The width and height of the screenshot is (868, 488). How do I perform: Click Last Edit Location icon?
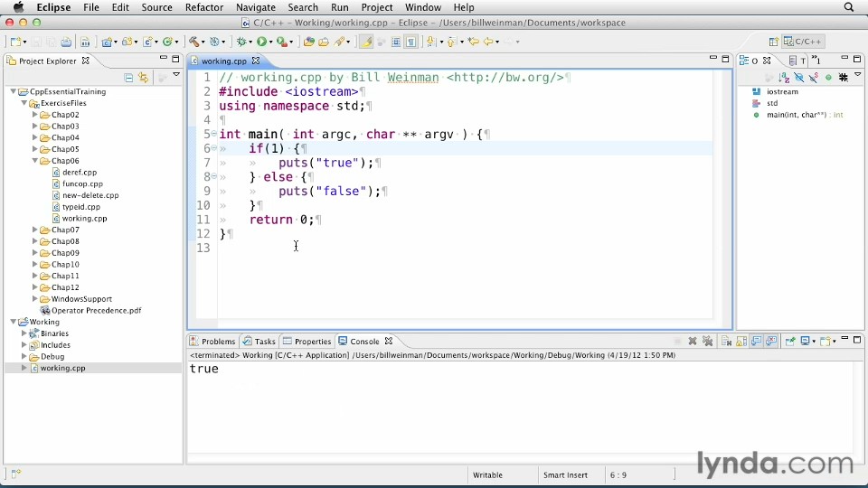(x=473, y=42)
